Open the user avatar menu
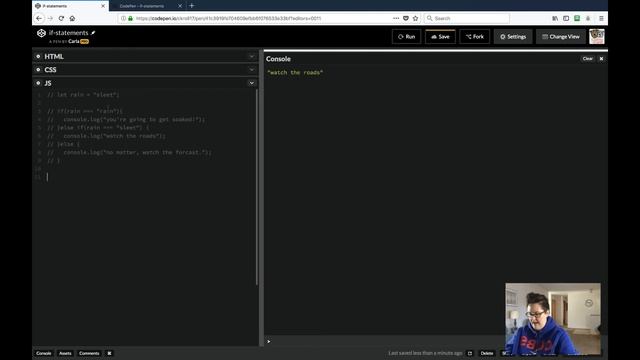This screenshot has width=640, height=360. [x=596, y=36]
